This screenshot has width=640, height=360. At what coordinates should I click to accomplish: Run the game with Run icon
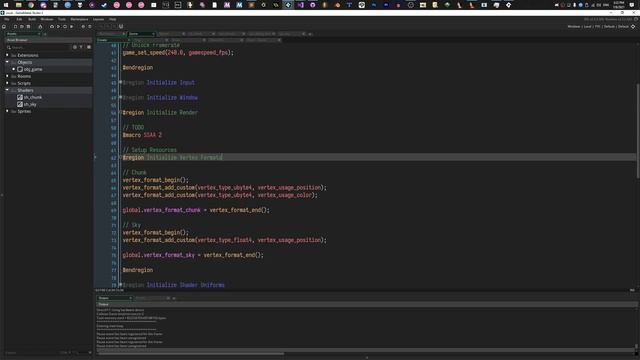(x=58, y=27)
